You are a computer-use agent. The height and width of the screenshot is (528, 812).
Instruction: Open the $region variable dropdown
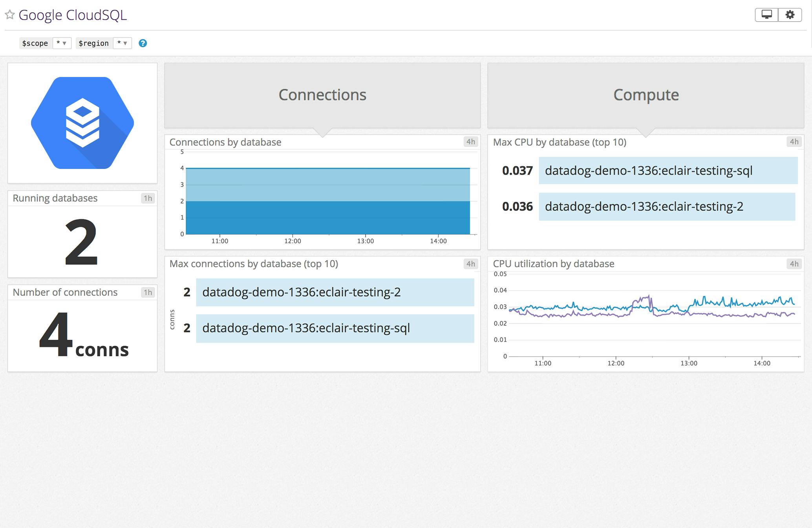122,43
